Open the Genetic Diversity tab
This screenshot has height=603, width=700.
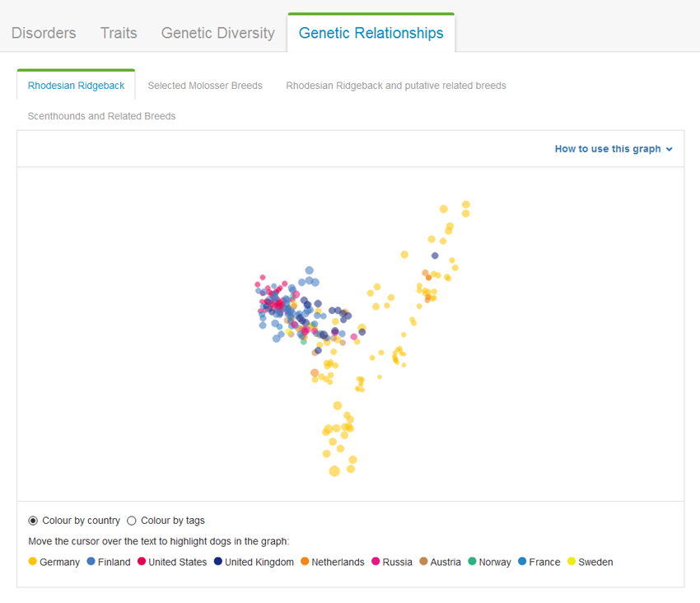click(217, 33)
